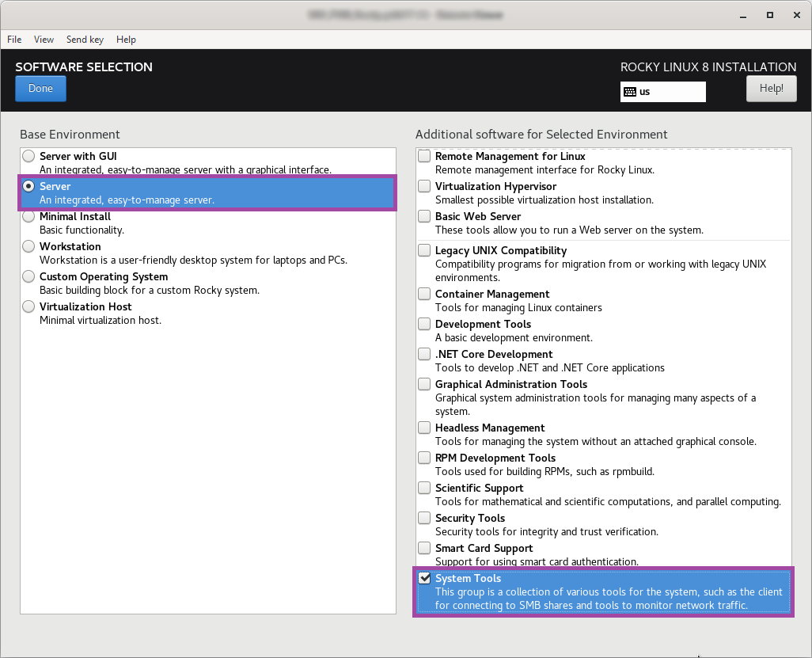Enable RPM Development Tools checkbox

(424, 458)
